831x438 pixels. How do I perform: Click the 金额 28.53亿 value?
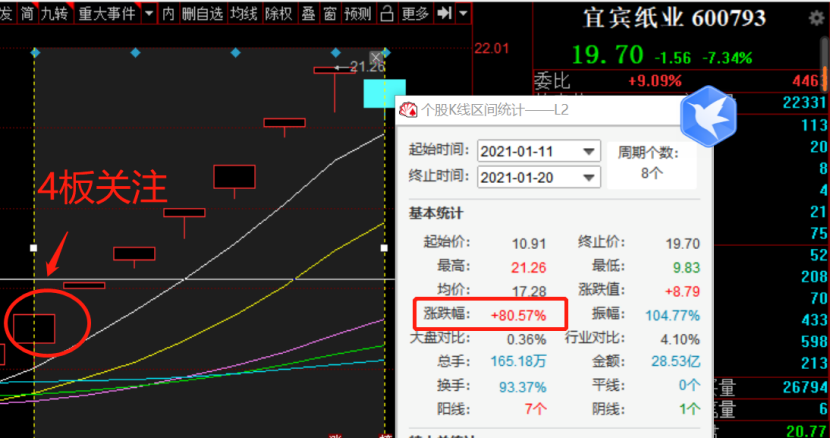676,362
